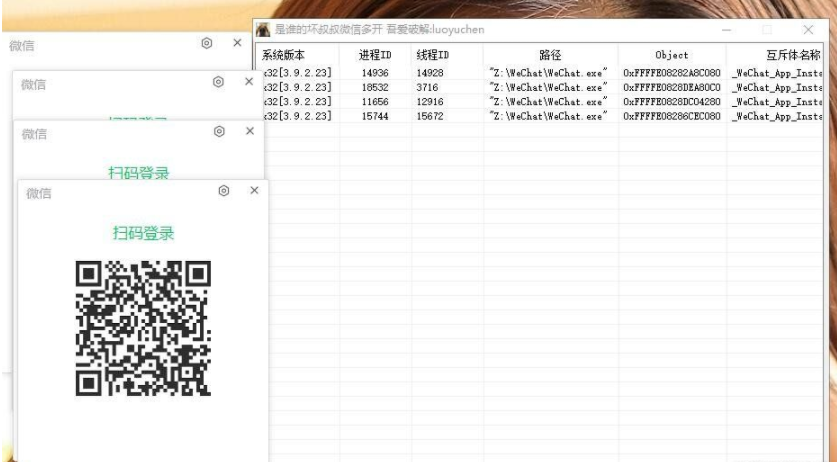Open settings gear in the QR code WeChat window
This screenshot has height=462, width=837.
point(225,190)
